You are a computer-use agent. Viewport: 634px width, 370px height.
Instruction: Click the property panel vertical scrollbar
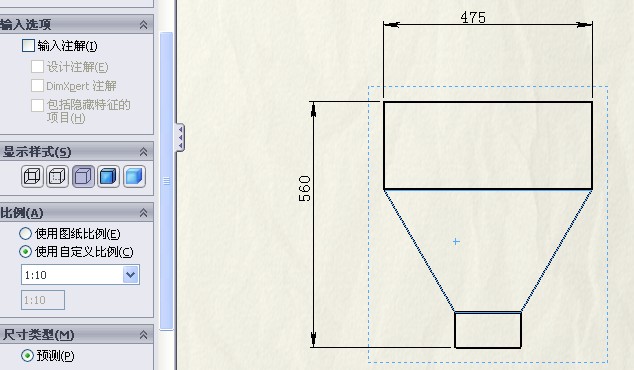166,181
